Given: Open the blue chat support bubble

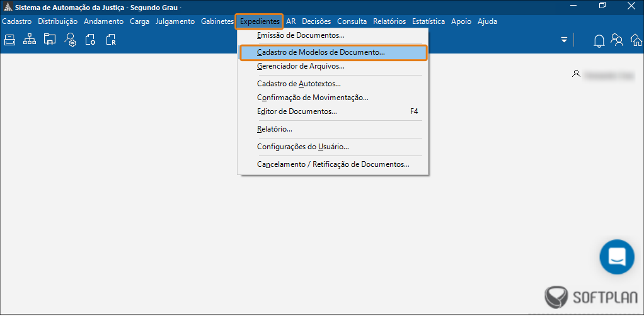Looking at the screenshot, I should click(x=617, y=257).
